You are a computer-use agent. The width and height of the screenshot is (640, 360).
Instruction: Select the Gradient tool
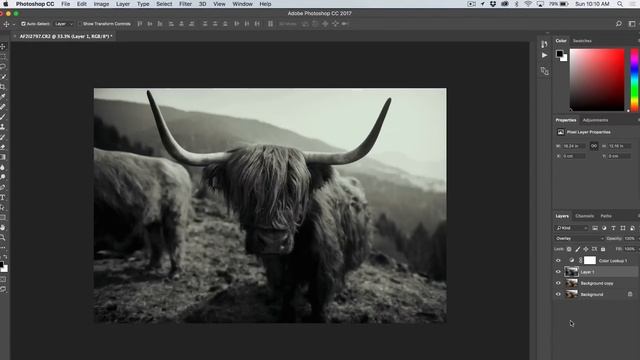click(3, 157)
